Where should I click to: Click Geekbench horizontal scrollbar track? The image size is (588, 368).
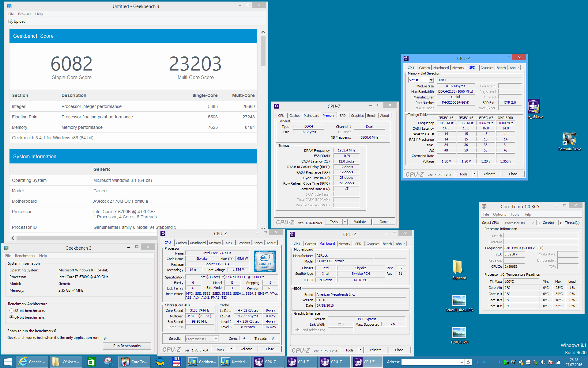pos(87,238)
